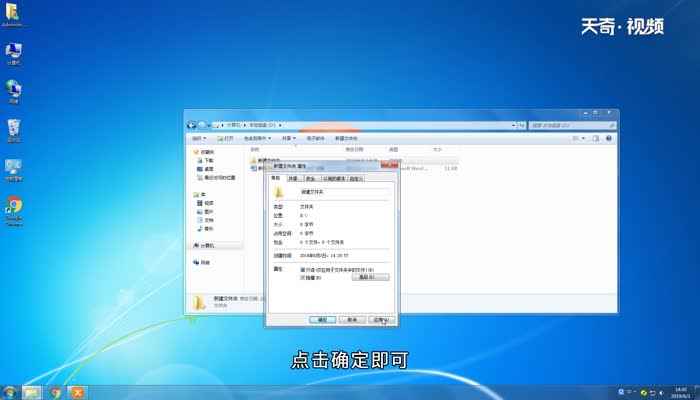Launch Google Chrome from the desktop
The image size is (700, 400).
14,211
